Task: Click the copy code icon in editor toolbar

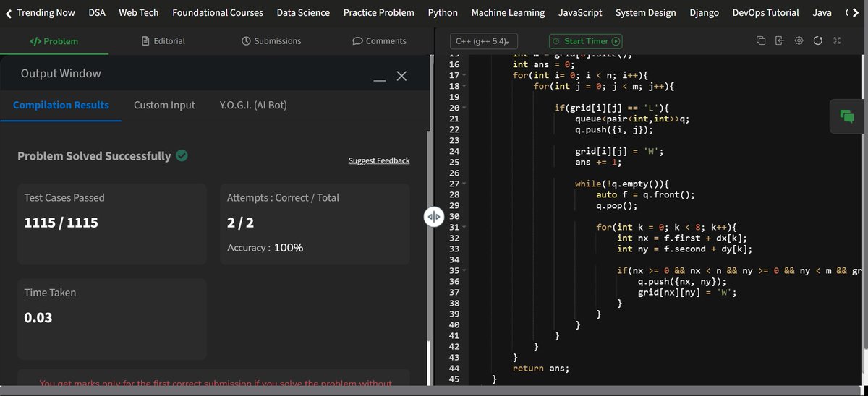Action: pyautogui.click(x=760, y=41)
